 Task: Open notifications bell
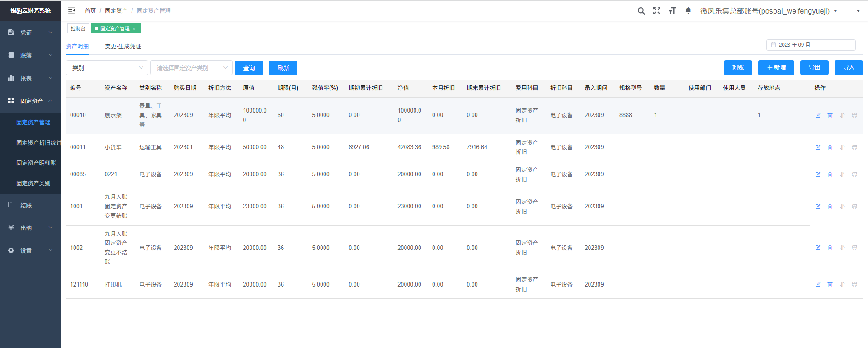tap(688, 10)
